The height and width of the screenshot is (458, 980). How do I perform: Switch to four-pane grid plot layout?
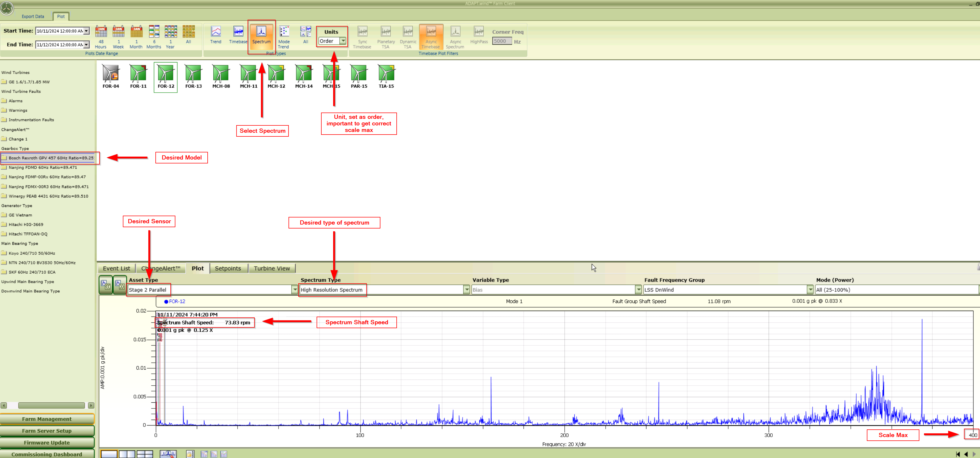coord(145,454)
